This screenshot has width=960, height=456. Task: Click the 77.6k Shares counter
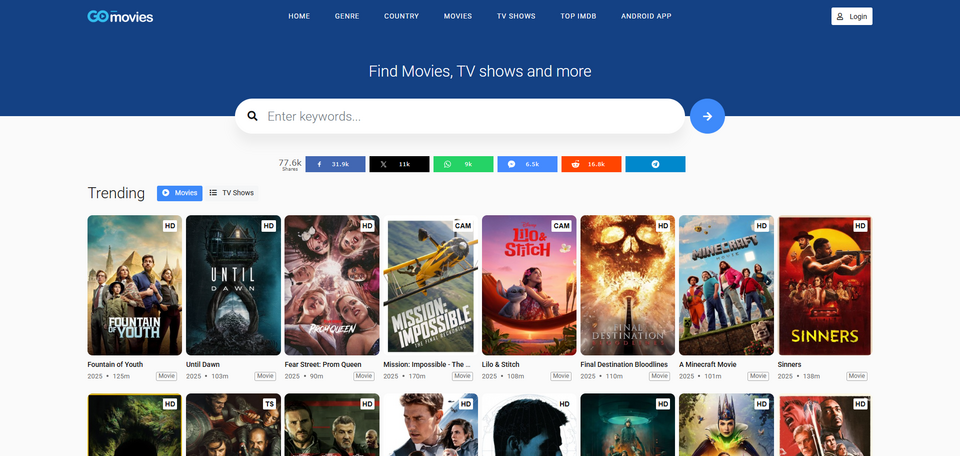click(x=290, y=164)
